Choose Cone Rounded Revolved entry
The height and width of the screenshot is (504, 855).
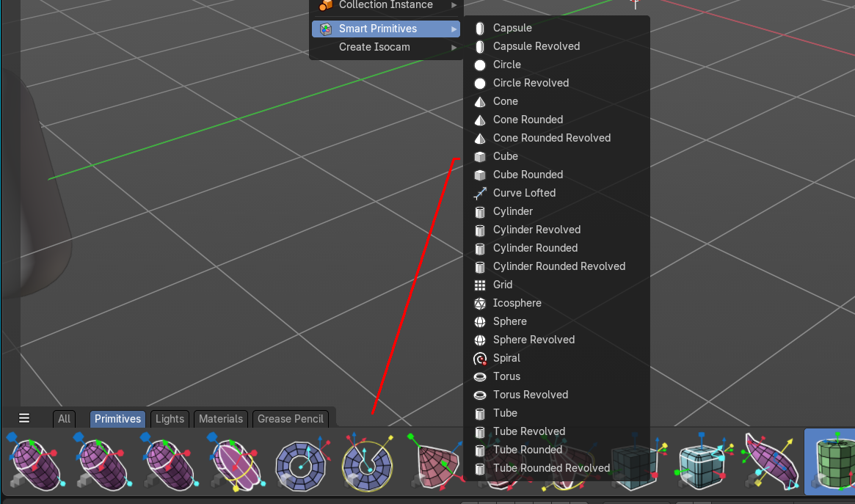click(556, 138)
